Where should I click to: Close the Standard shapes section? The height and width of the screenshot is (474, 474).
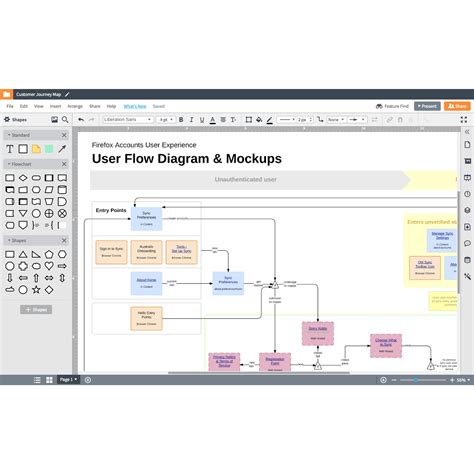(x=64, y=135)
